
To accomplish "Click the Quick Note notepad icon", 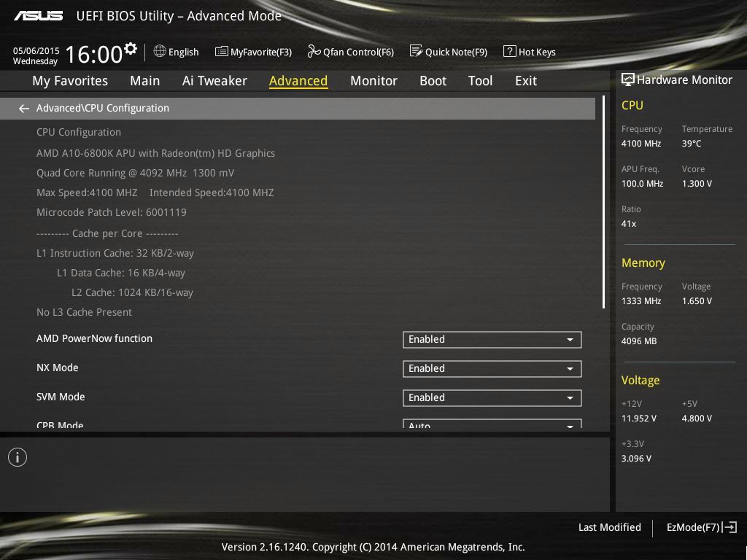I will (x=416, y=51).
